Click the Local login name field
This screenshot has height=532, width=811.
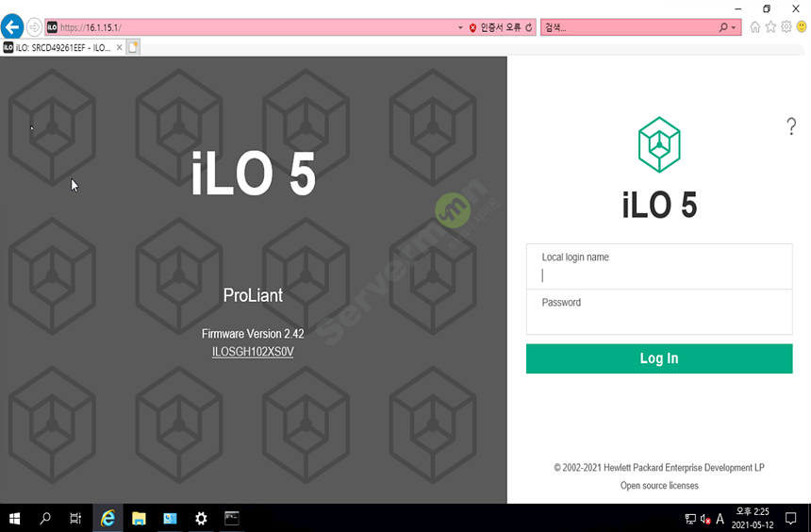point(659,267)
